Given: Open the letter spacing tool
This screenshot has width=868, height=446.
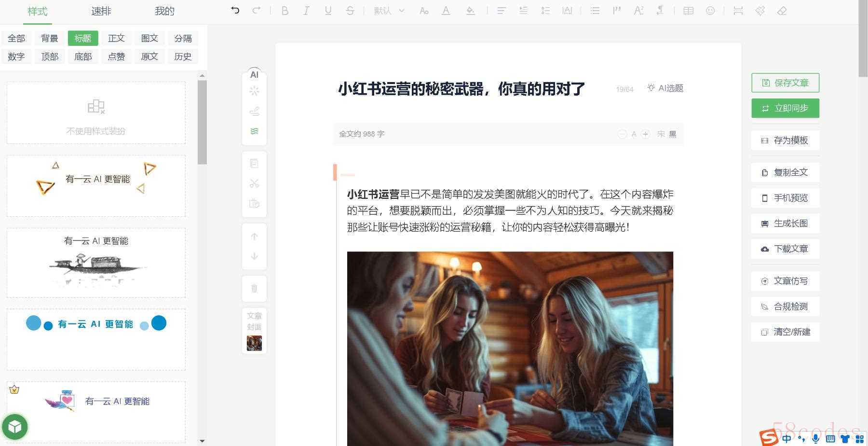Looking at the screenshot, I should 567,11.
